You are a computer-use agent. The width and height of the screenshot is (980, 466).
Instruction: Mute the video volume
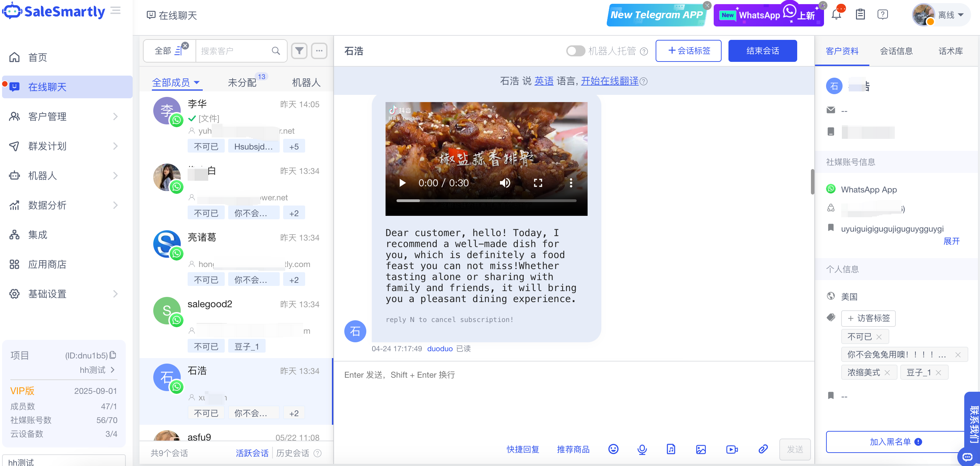[504, 183]
